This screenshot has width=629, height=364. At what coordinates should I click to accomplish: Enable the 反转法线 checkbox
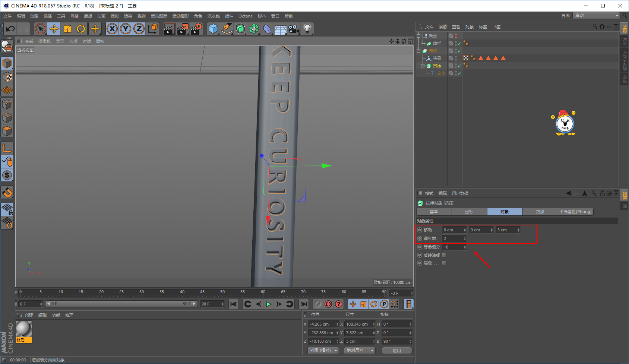(x=444, y=255)
